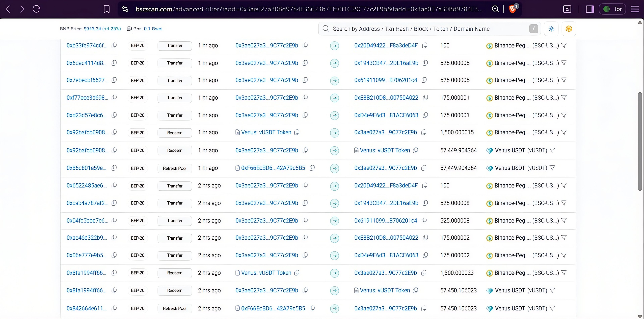Click the Redeem method badge in the 1,500.000015 row

pyautogui.click(x=175, y=133)
